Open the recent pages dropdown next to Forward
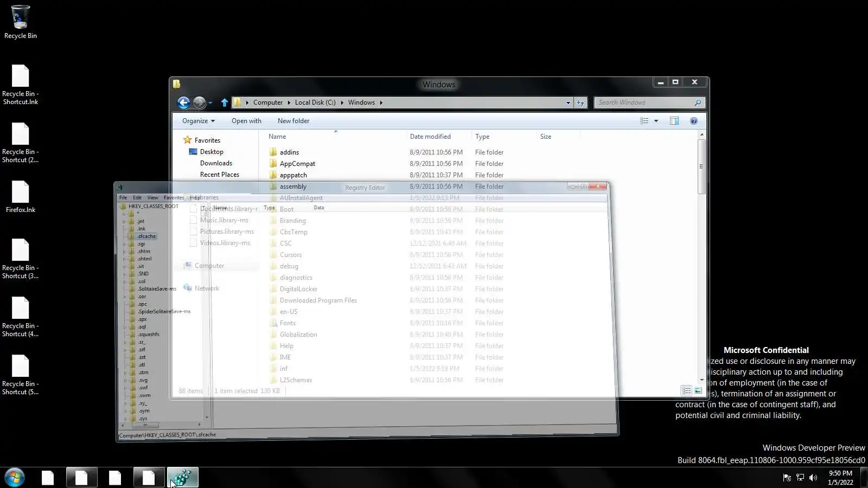 point(210,102)
